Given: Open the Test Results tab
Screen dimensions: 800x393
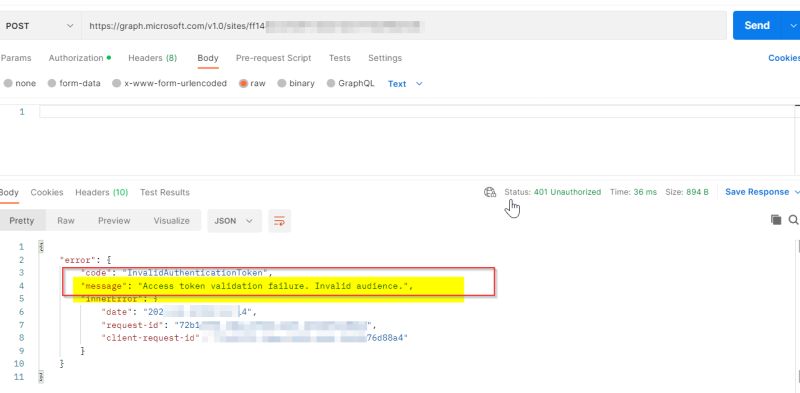Looking at the screenshot, I should point(165,192).
